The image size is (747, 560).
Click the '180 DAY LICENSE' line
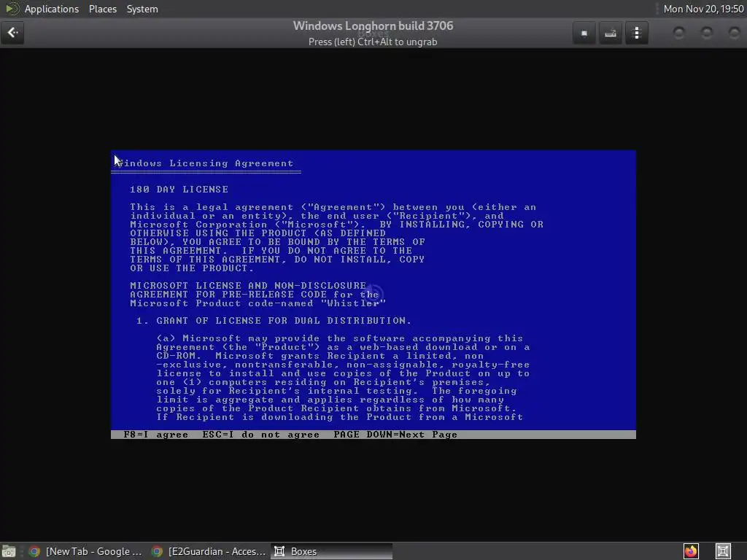click(x=179, y=189)
